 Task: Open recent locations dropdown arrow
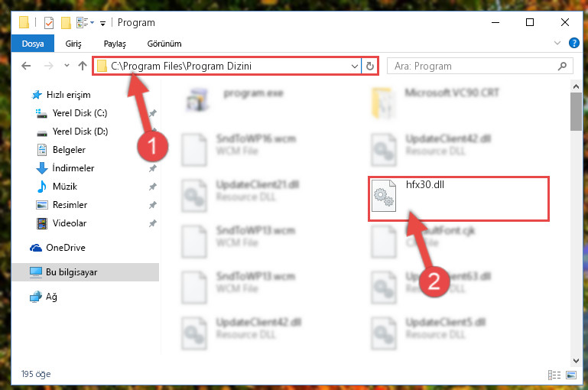click(x=67, y=66)
